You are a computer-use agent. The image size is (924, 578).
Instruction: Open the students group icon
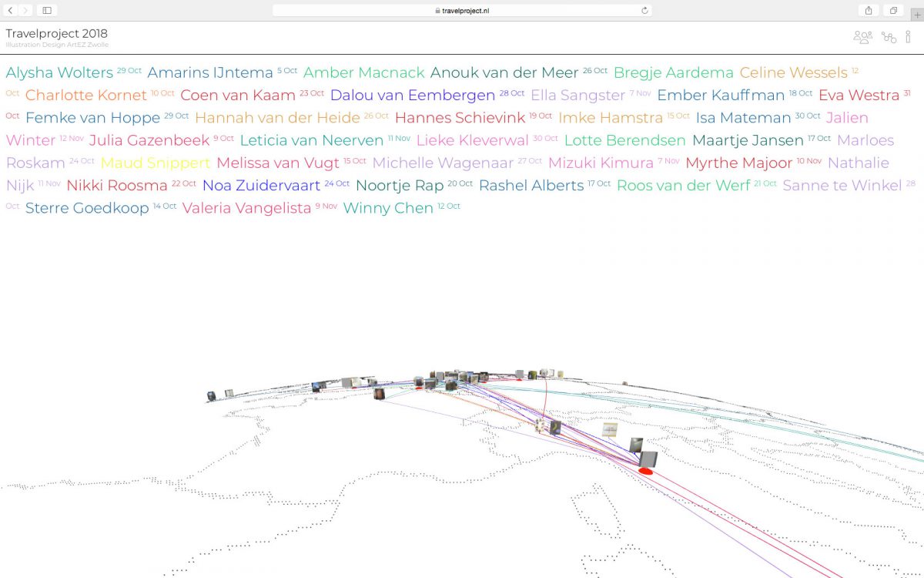click(862, 37)
